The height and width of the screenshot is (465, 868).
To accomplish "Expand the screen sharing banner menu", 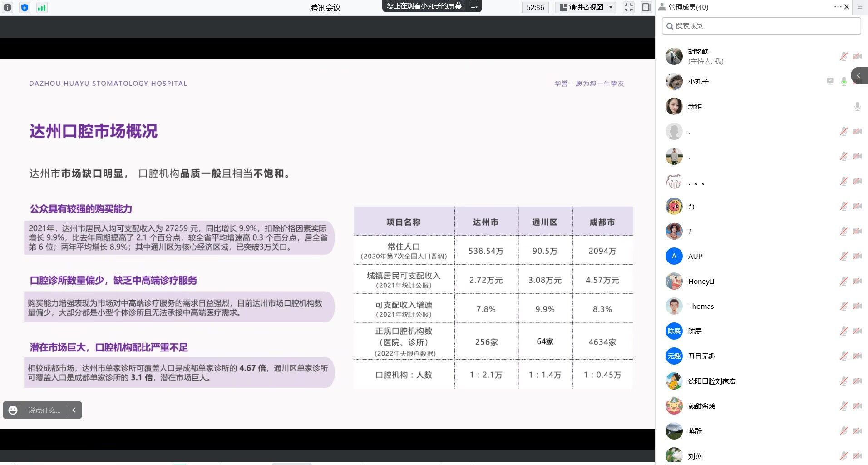I will tap(474, 6).
